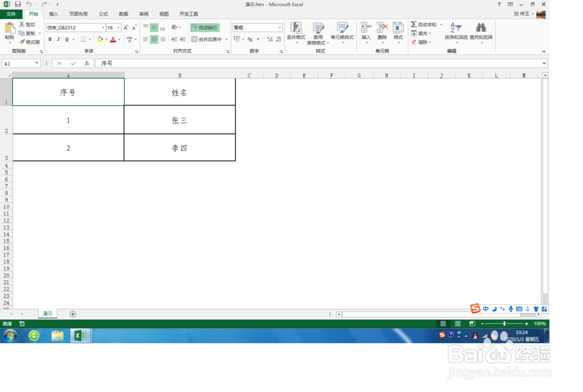Open the File (文件) tab

click(x=11, y=14)
